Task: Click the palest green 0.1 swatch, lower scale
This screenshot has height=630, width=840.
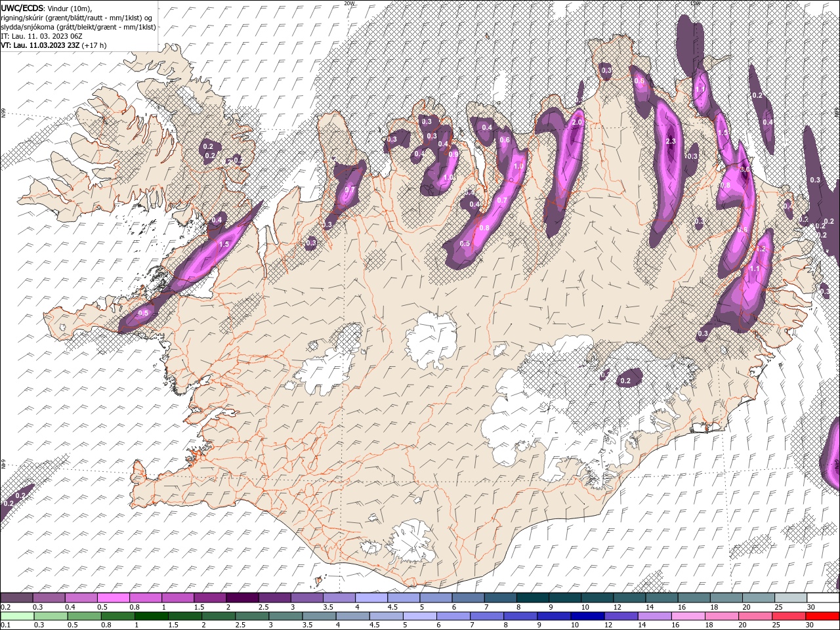Action: pyautogui.click(x=17, y=616)
